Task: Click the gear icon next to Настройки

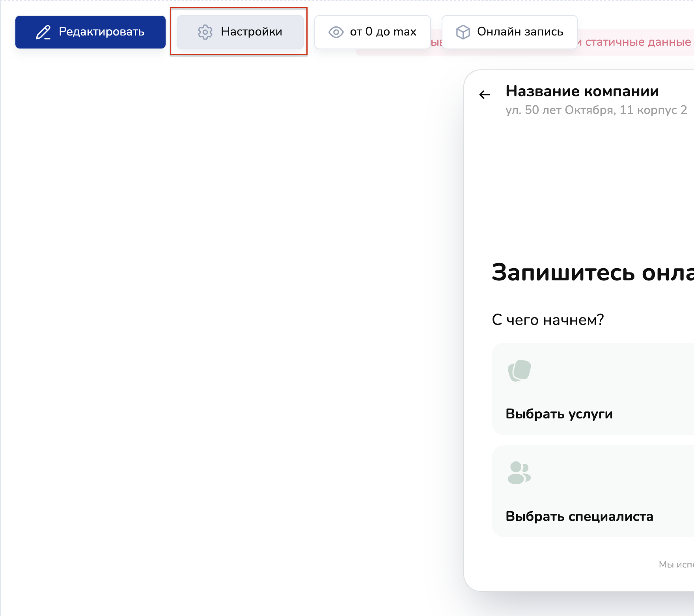Action: pyautogui.click(x=205, y=32)
